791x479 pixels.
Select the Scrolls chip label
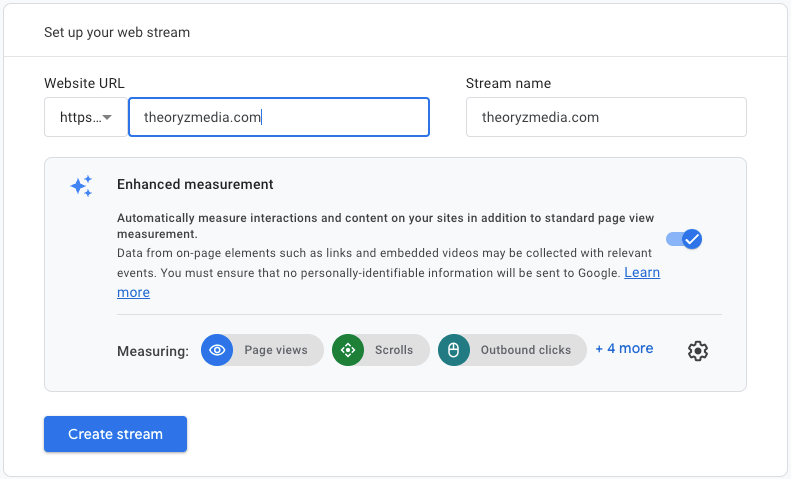(393, 350)
